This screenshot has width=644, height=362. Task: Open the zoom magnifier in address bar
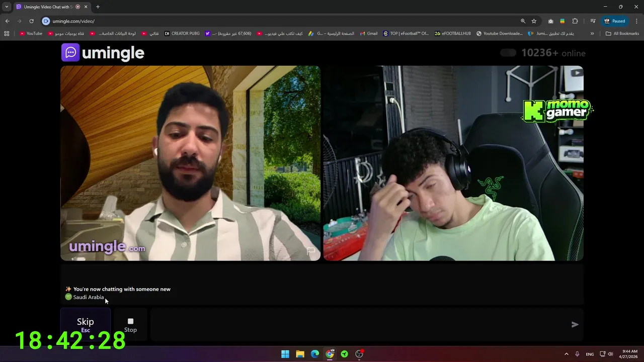click(523, 21)
